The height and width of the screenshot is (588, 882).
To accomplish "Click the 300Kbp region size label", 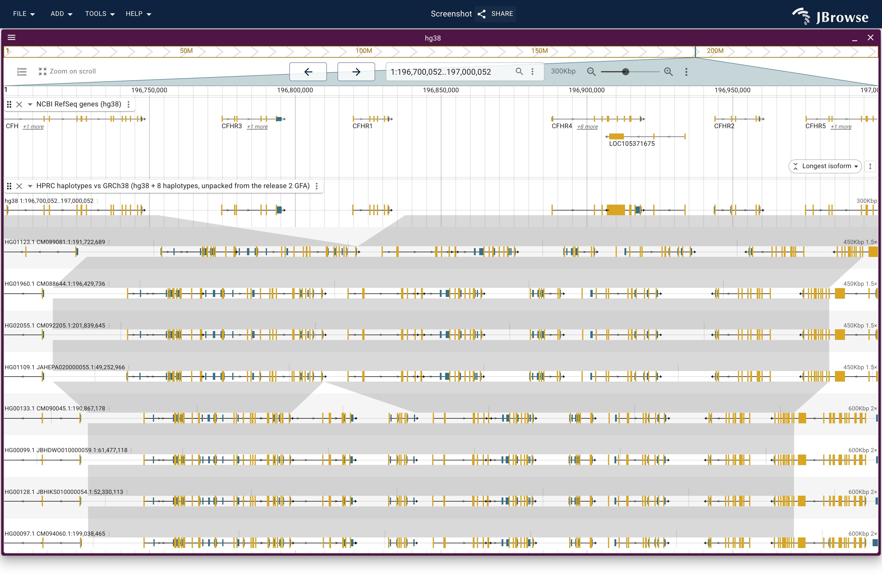I will (563, 71).
